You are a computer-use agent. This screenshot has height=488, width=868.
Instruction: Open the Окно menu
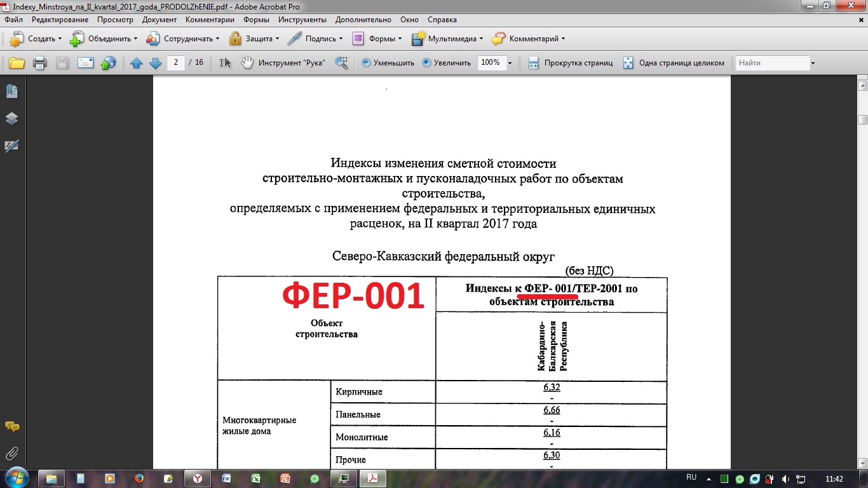pyautogui.click(x=410, y=20)
